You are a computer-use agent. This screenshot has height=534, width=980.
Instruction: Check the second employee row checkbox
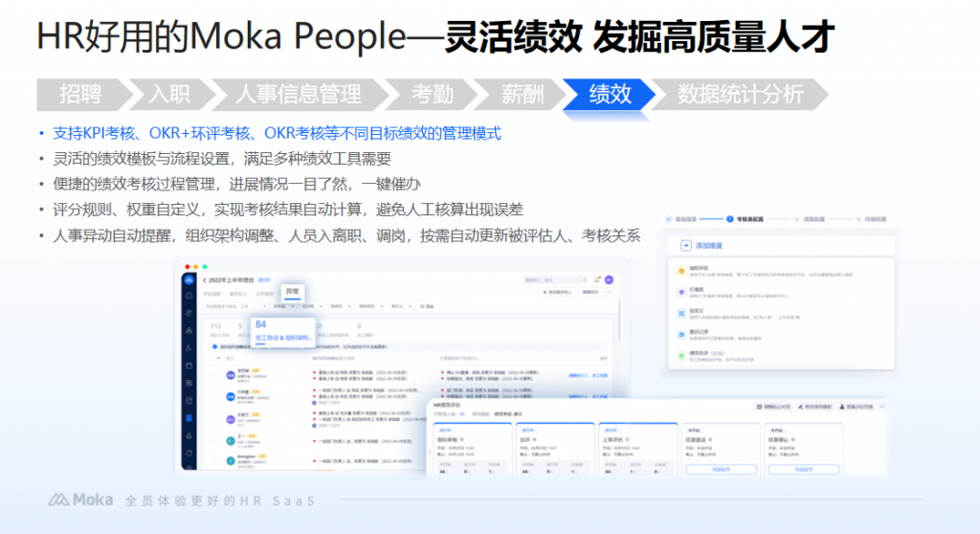pyautogui.click(x=214, y=396)
